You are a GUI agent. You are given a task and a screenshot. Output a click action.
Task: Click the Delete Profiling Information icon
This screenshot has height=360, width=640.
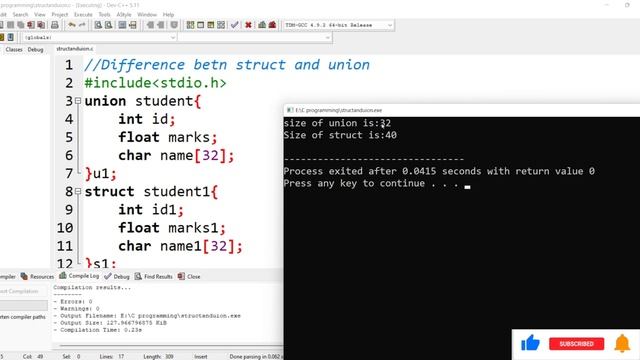point(272,25)
